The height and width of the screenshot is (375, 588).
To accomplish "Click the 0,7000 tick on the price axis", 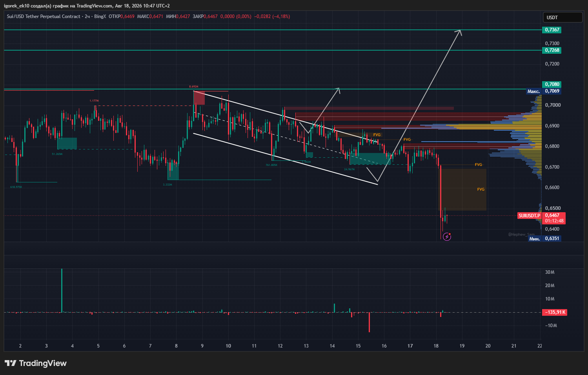I will tap(552, 105).
